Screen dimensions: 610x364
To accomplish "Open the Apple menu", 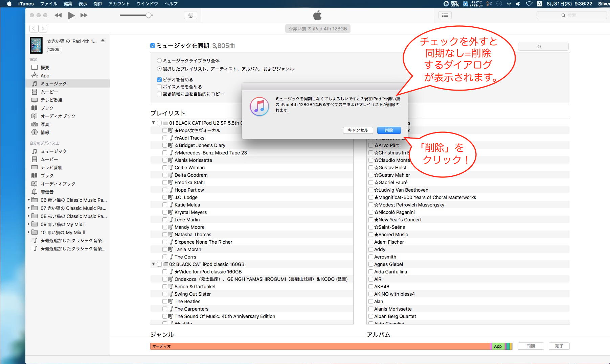I will click(x=9, y=4).
